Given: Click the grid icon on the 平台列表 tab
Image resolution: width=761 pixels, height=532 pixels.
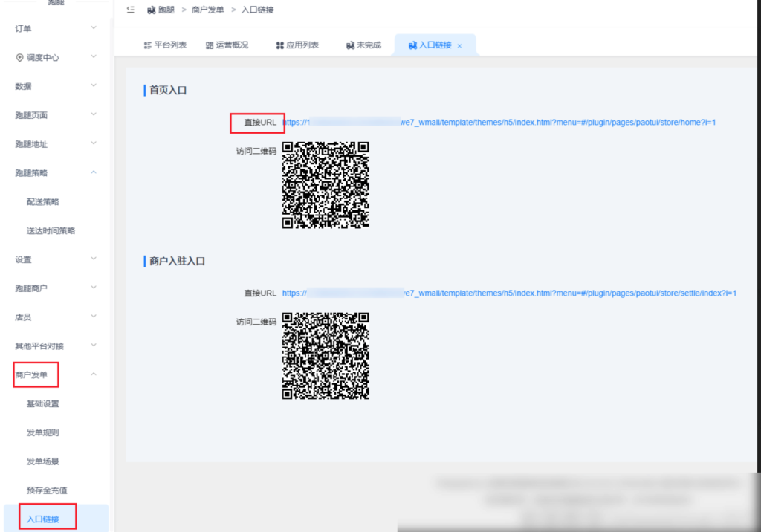Looking at the screenshot, I should pyautogui.click(x=147, y=45).
